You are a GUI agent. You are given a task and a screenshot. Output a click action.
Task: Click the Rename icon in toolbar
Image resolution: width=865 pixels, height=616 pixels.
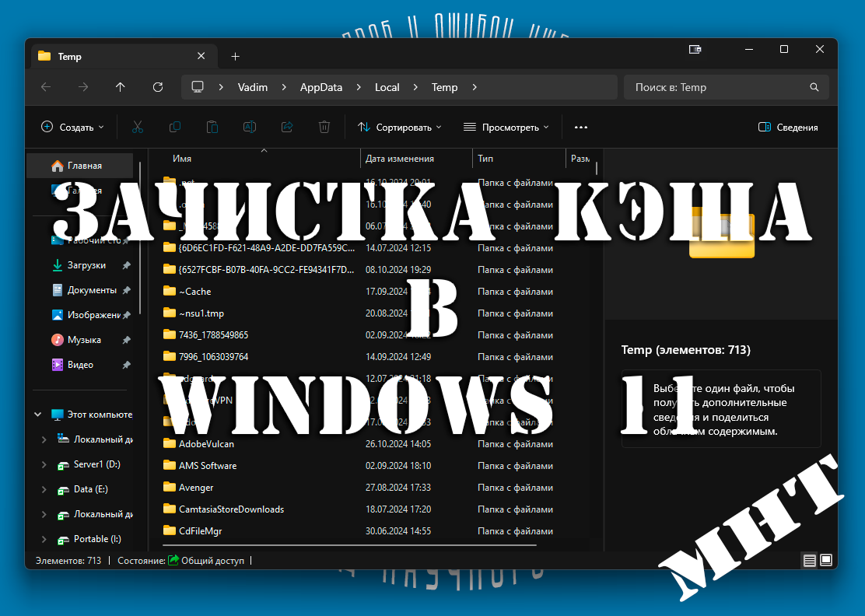coord(250,128)
